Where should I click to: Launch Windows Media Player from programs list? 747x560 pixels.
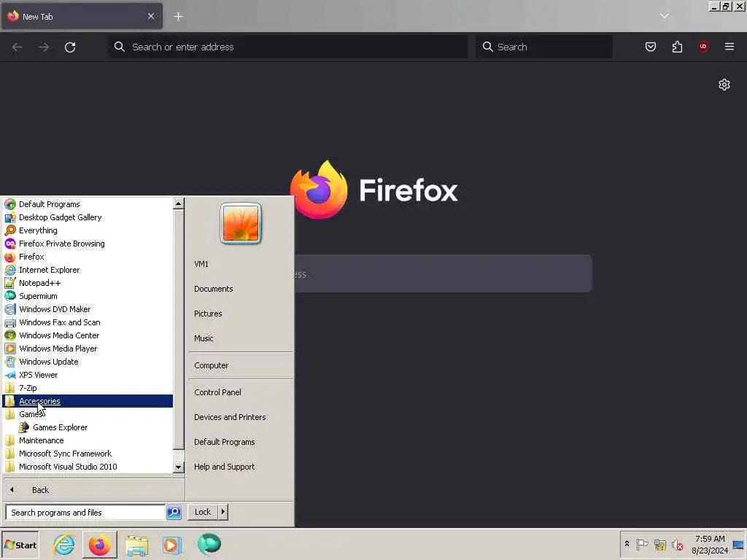(x=88, y=349)
